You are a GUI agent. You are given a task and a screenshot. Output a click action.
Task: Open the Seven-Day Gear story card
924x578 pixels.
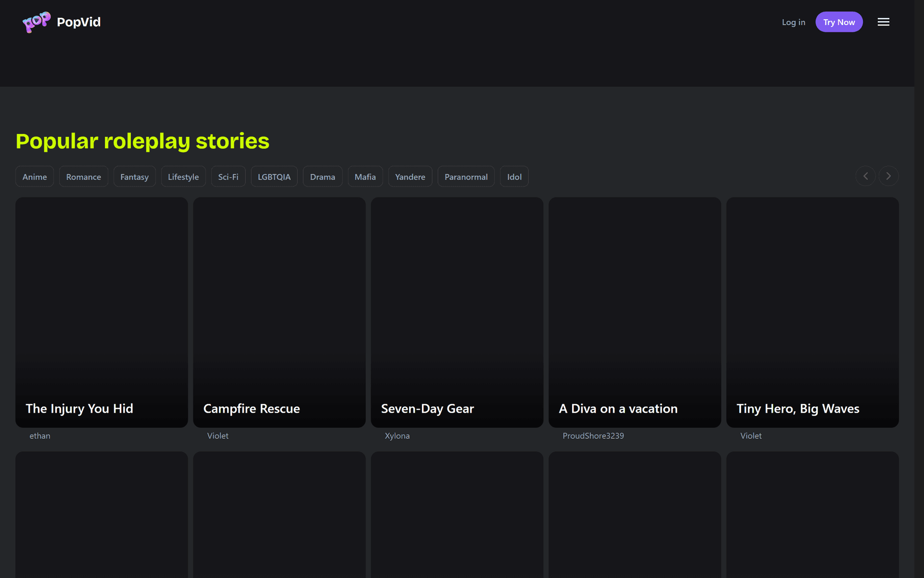(457, 312)
